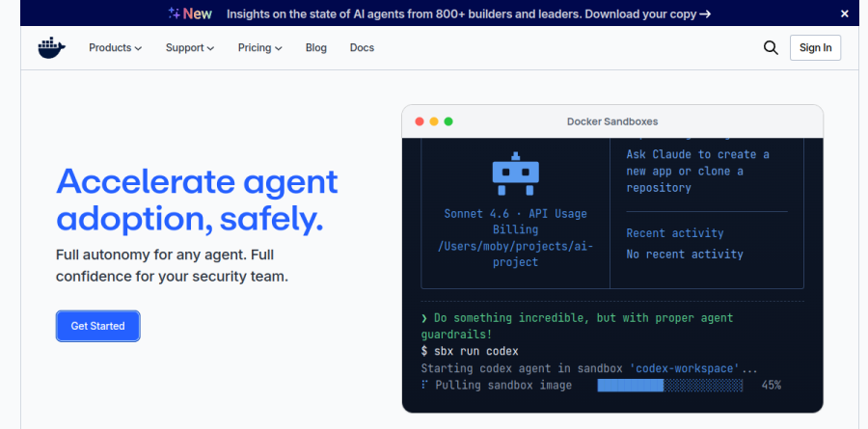Click the sparkle New badge in banner

pos(190,13)
